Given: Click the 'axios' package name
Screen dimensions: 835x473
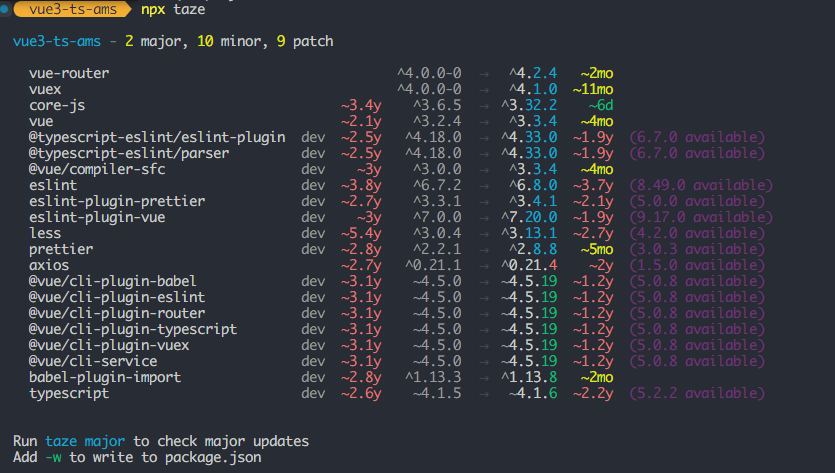Looking at the screenshot, I should pos(49,265).
